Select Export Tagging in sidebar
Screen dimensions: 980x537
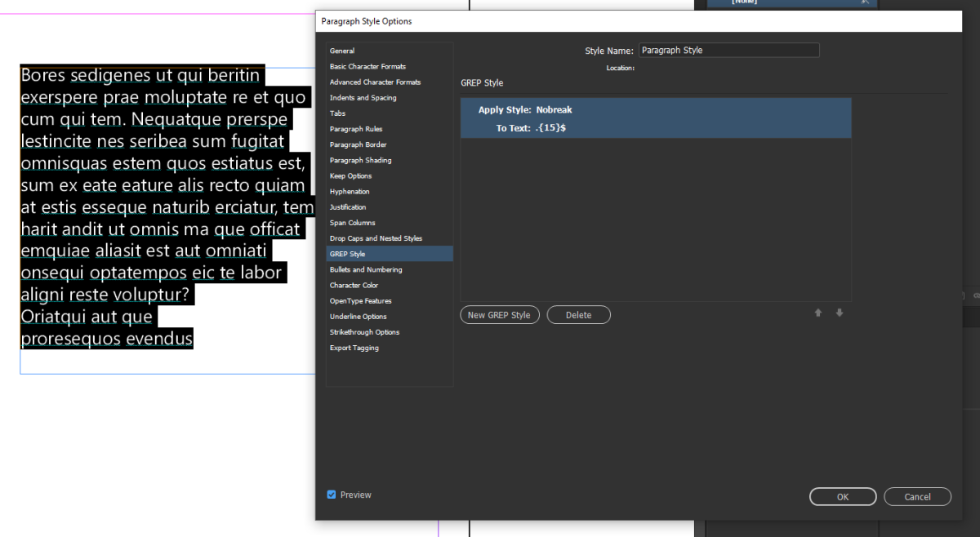pyautogui.click(x=354, y=347)
